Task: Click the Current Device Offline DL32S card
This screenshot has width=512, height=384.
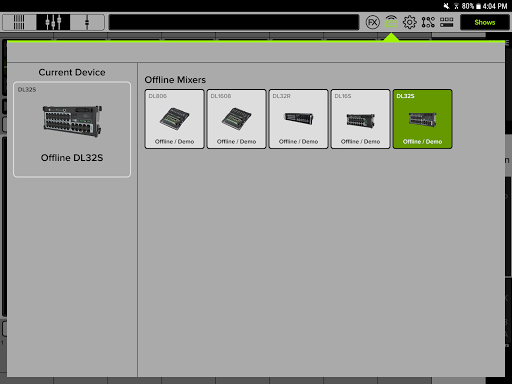Action: pyautogui.click(x=72, y=129)
